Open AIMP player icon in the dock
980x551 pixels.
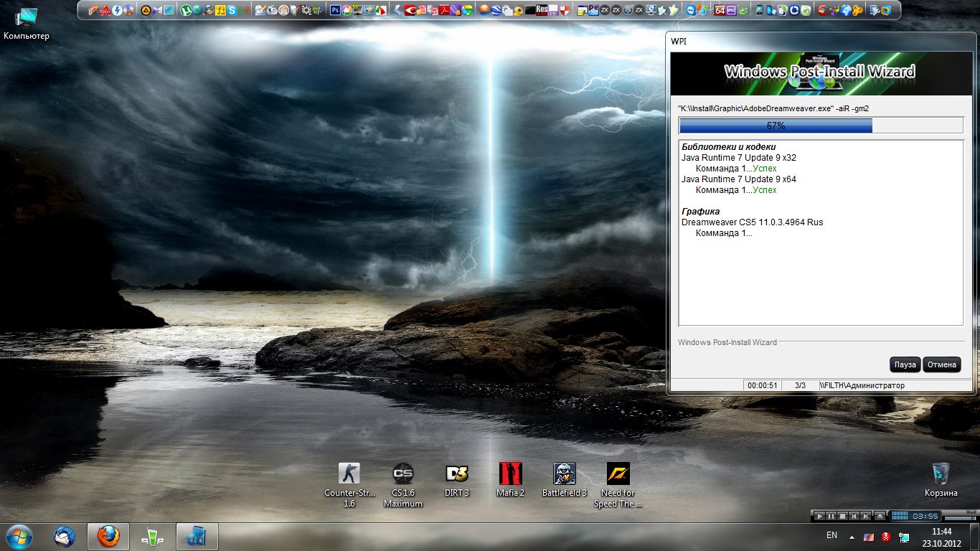(x=146, y=10)
